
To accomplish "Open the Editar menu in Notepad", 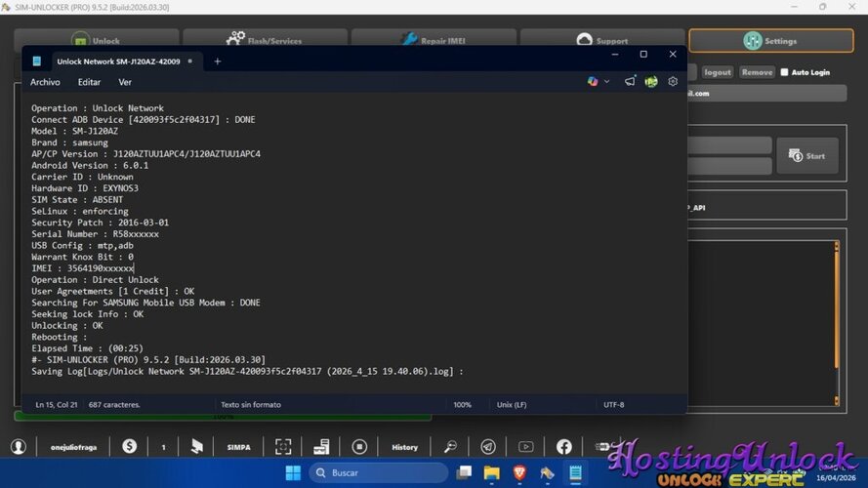I will pyautogui.click(x=89, y=82).
